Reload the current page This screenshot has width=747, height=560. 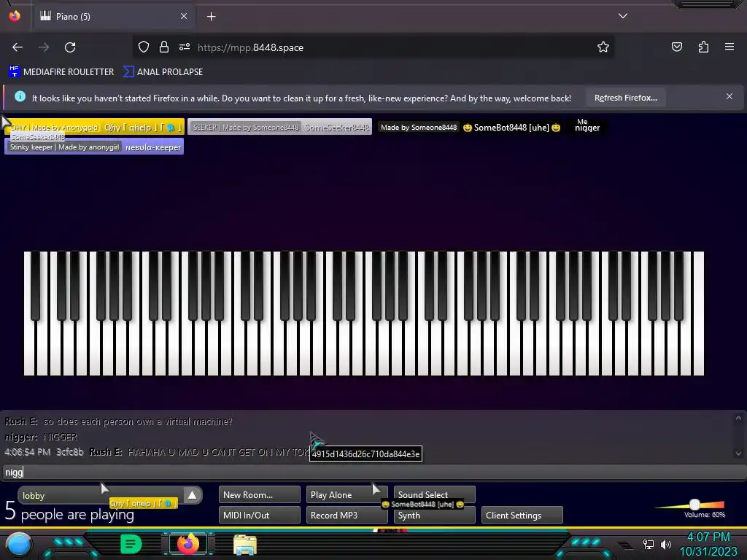tap(70, 47)
